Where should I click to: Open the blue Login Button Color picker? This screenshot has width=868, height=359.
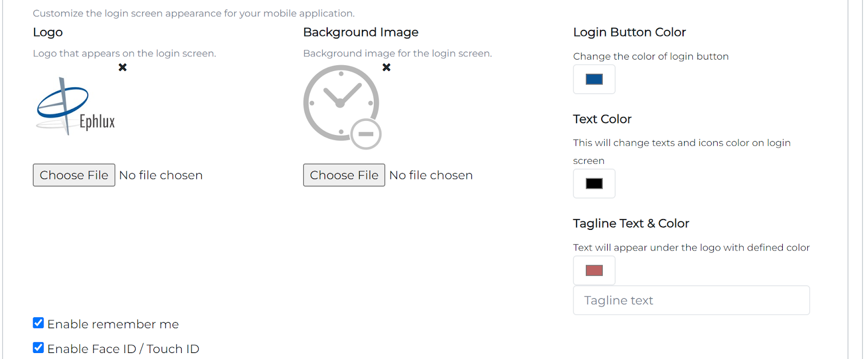[594, 79]
